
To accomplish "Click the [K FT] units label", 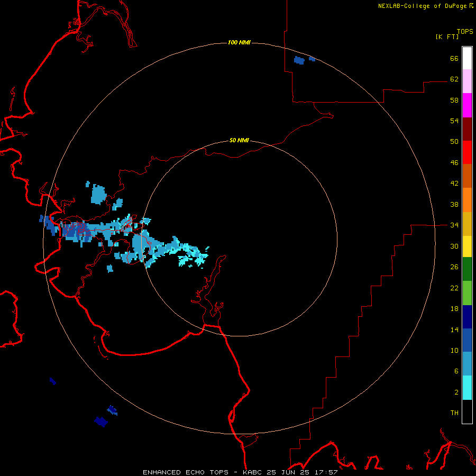I will (447, 36).
